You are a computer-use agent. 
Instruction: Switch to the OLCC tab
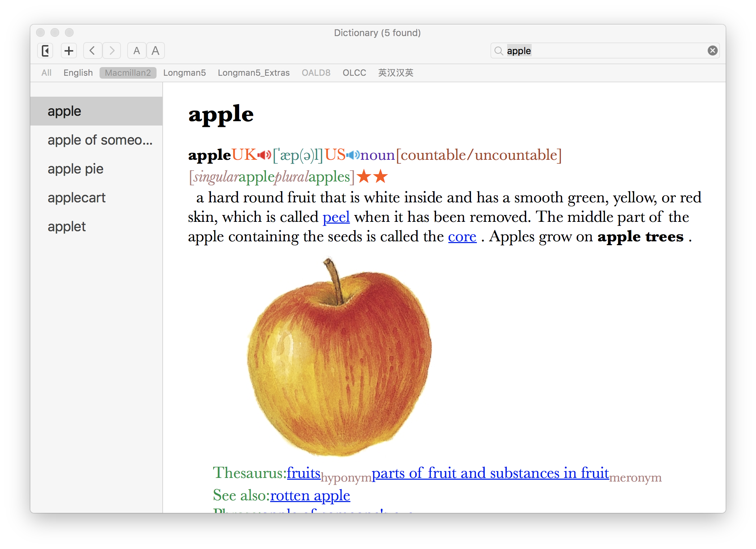click(x=354, y=73)
